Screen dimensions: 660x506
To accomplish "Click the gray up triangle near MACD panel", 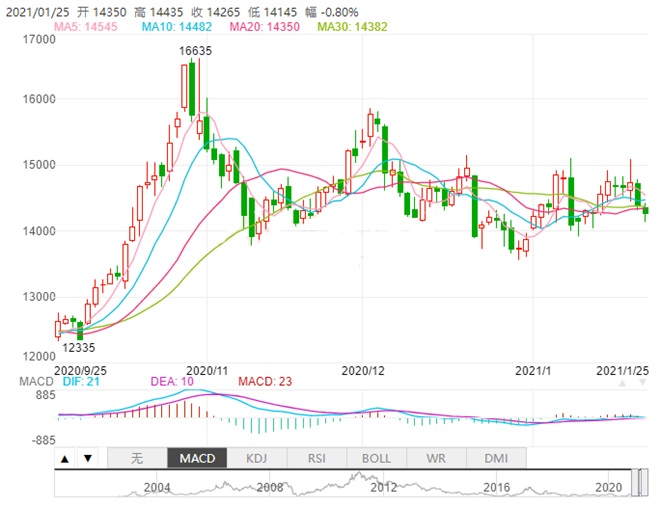I will point(622,383).
